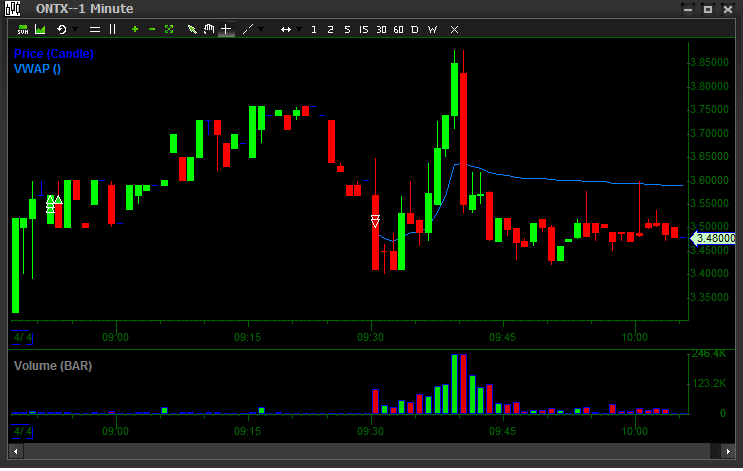Click right arrow of horizontal scrollbar
The width and height of the screenshot is (743, 471).
coord(728,452)
